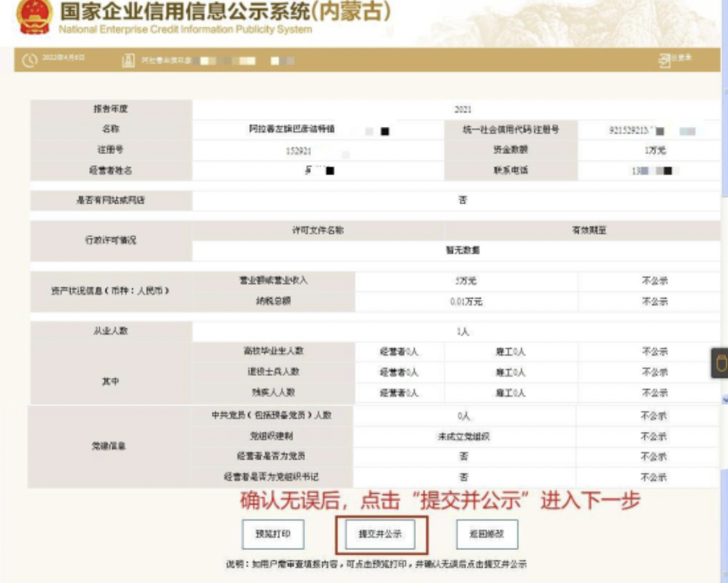
Task: Click 不公示 in the 营业额 row
Action: (x=655, y=281)
